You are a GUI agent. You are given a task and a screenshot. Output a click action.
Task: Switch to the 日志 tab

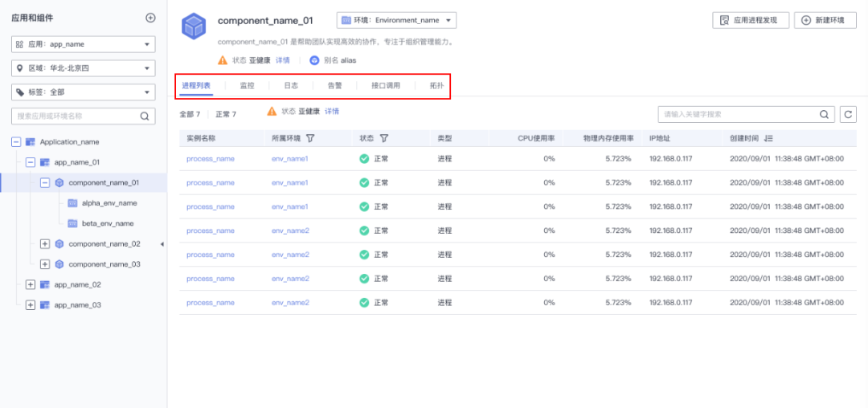pyautogui.click(x=291, y=86)
